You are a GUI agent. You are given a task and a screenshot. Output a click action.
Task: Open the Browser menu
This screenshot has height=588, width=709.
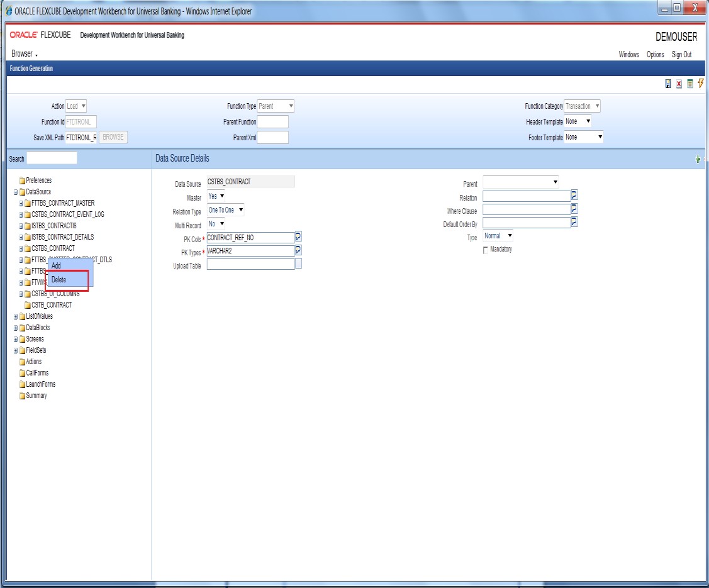(x=25, y=54)
